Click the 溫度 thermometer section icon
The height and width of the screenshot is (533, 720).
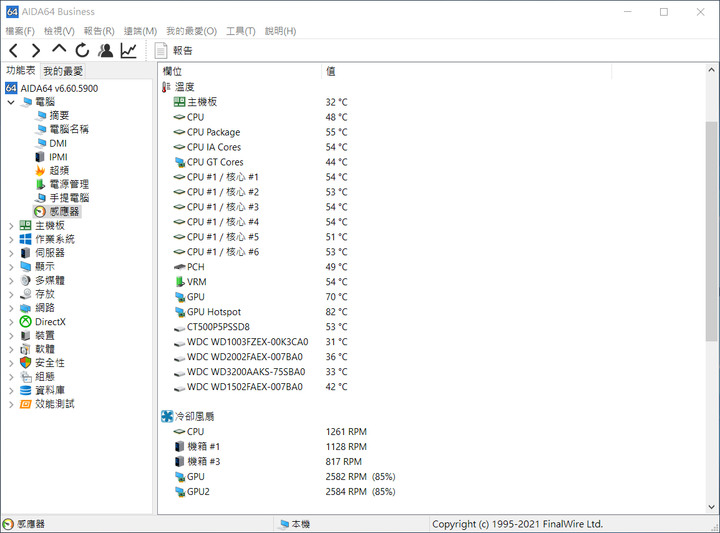tap(166, 87)
